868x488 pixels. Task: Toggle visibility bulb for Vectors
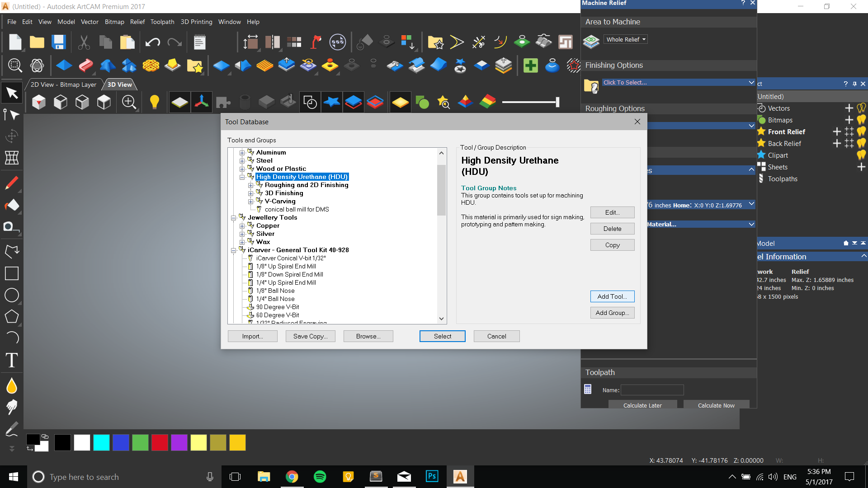(861, 108)
